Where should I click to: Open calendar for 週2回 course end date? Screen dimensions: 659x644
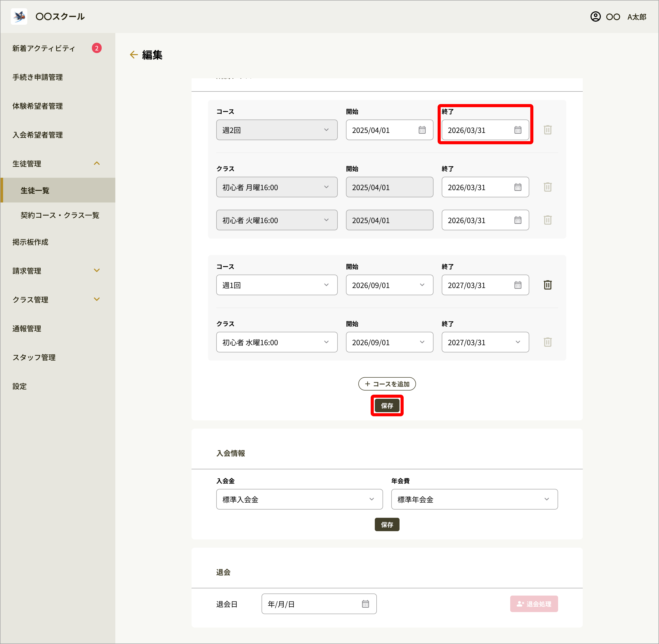tap(518, 130)
